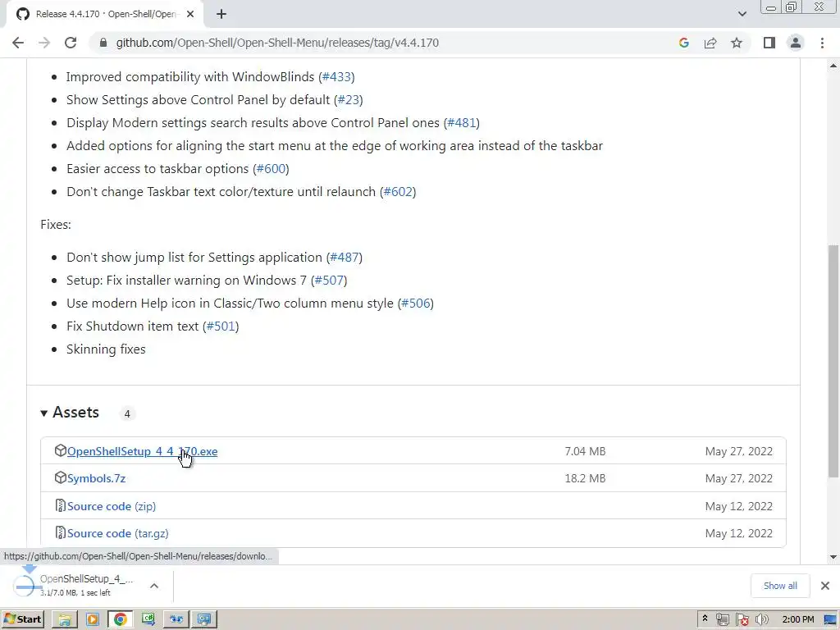Viewport: 840px width, 630px height.
Task: Click the package icon beside Symbols.7z
Action: 60,477
